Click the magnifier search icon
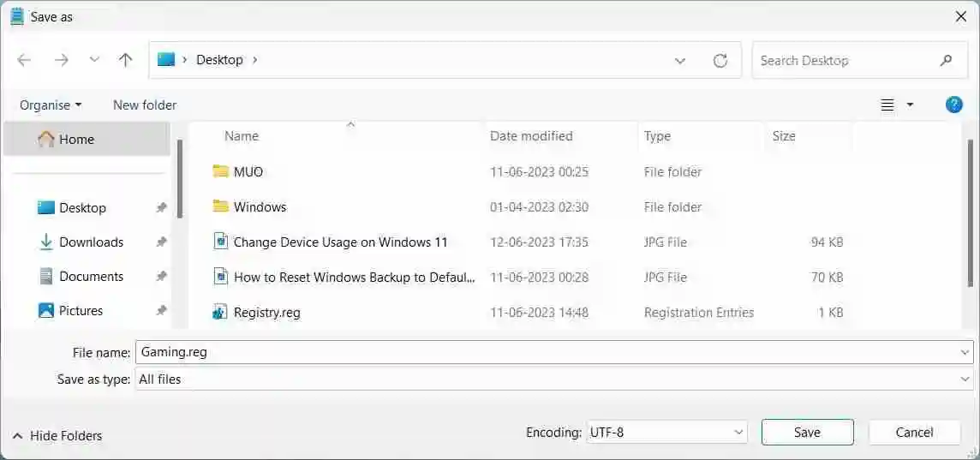 pos(946,61)
